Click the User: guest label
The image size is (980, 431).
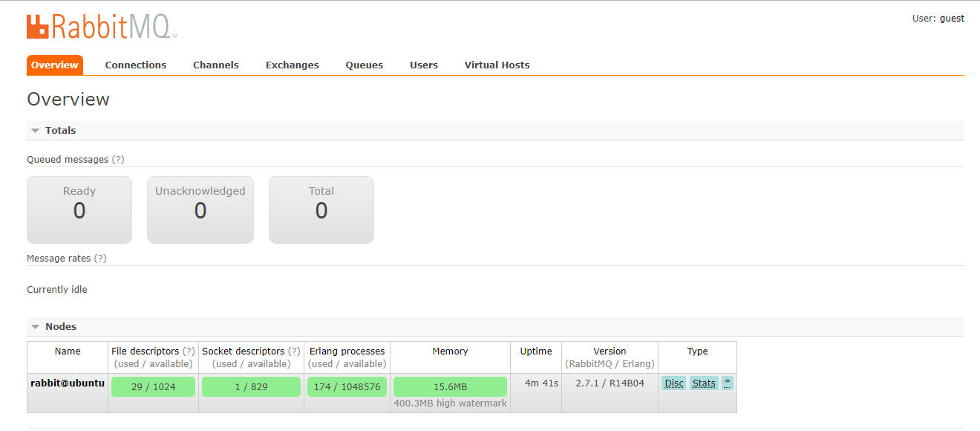click(x=938, y=19)
